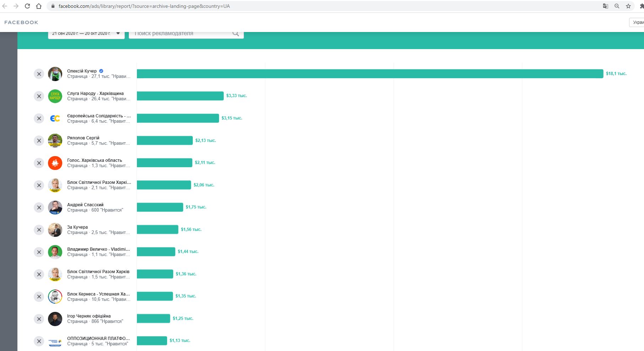
Task: Reload the page in the browser
Action: click(x=27, y=6)
